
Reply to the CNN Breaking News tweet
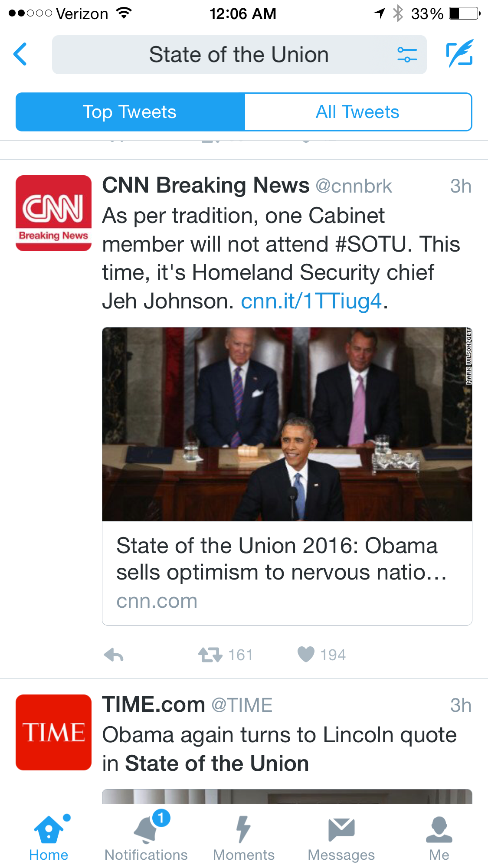pyautogui.click(x=114, y=655)
